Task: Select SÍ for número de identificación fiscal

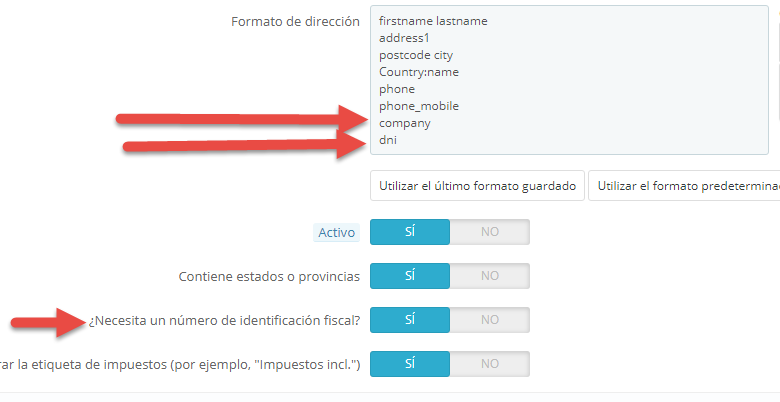Action: [x=410, y=320]
